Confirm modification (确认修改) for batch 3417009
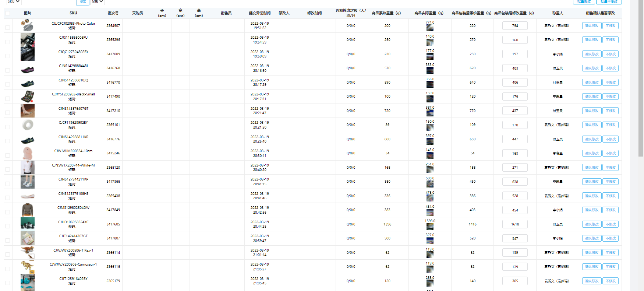The image size is (644, 291). click(591, 54)
